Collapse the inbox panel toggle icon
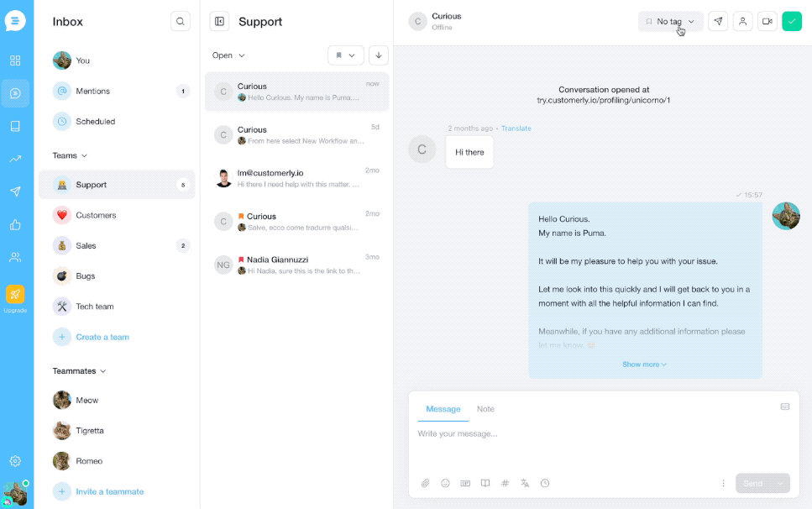Viewport: 812px width, 509px height. click(x=219, y=21)
